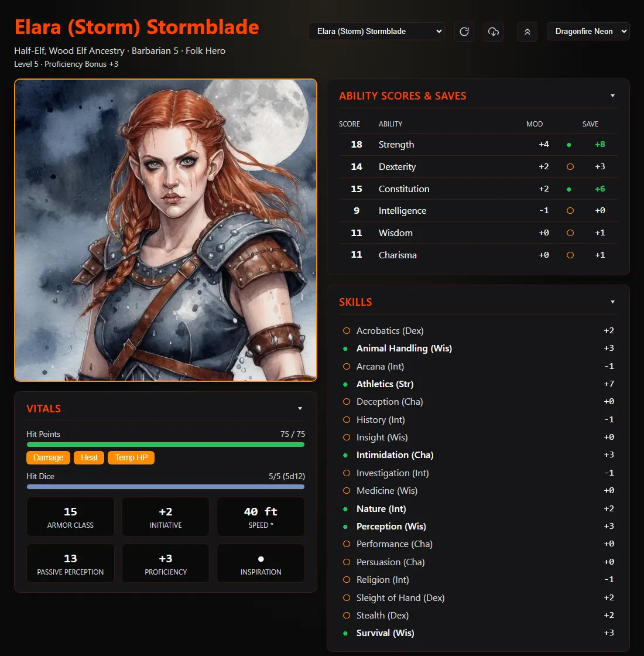Image resolution: width=644 pixels, height=656 pixels.
Task: Toggle Strength save proficiency dot
Action: coord(568,145)
